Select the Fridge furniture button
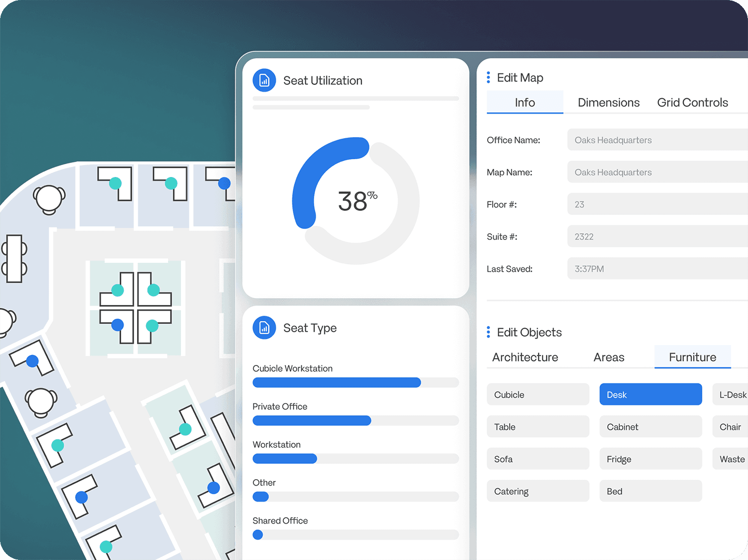The image size is (748, 560). [x=651, y=459]
